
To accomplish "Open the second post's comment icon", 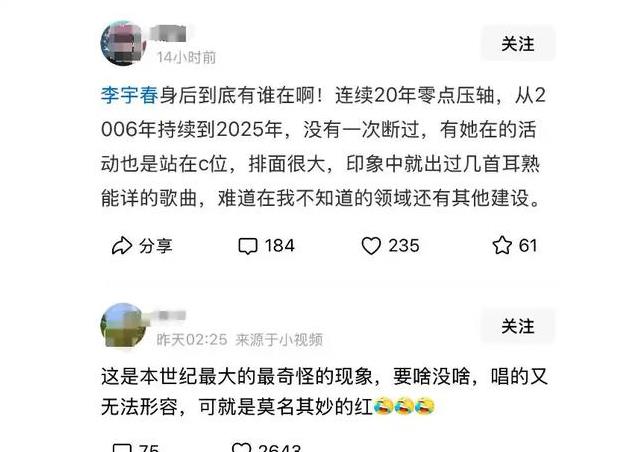I will pyautogui.click(x=122, y=448).
